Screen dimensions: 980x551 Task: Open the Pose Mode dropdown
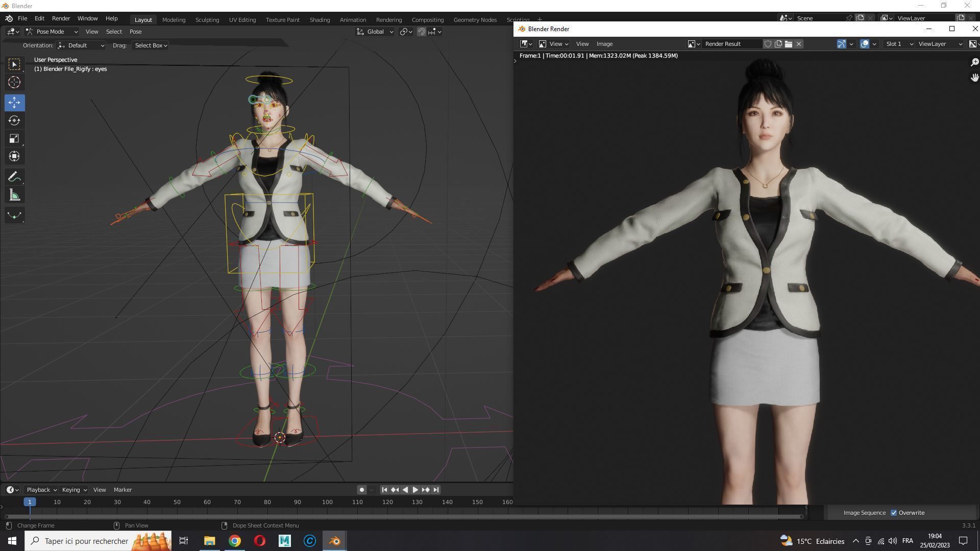click(x=52, y=32)
